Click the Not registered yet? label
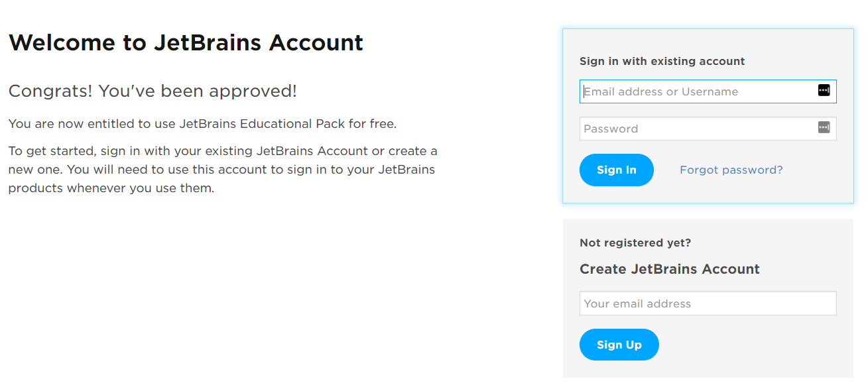 [635, 243]
